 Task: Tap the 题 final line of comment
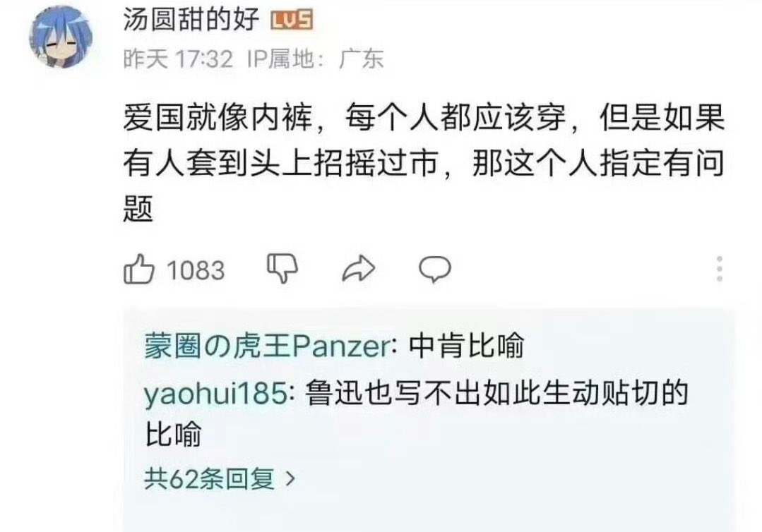click(138, 209)
